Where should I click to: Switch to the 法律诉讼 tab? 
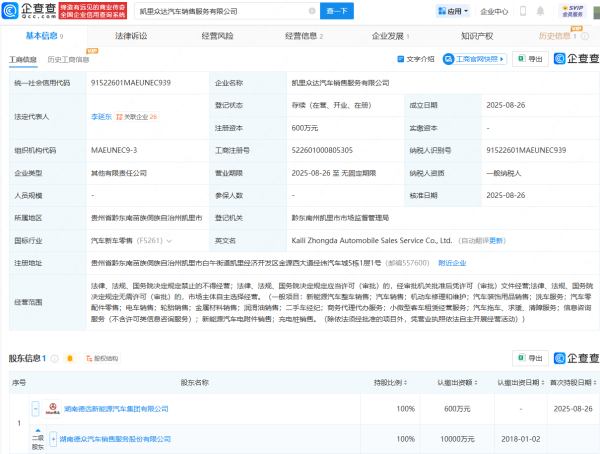[x=131, y=35]
